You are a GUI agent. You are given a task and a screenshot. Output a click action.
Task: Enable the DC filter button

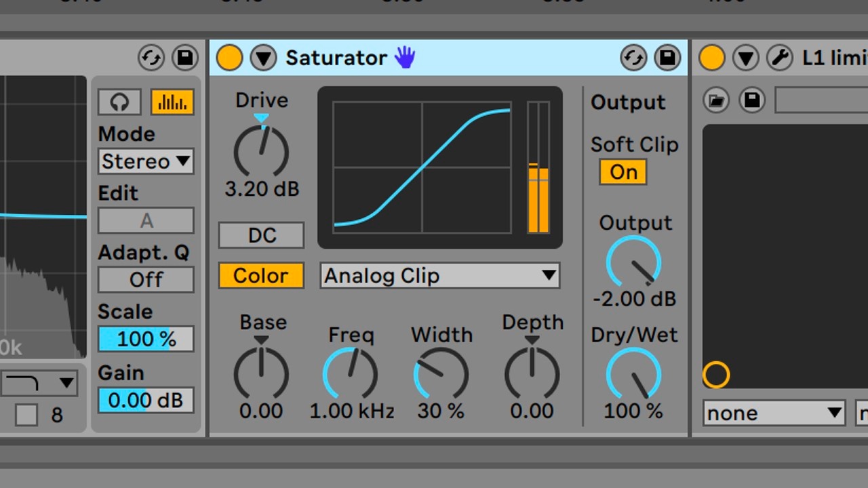click(x=261, y=235)
